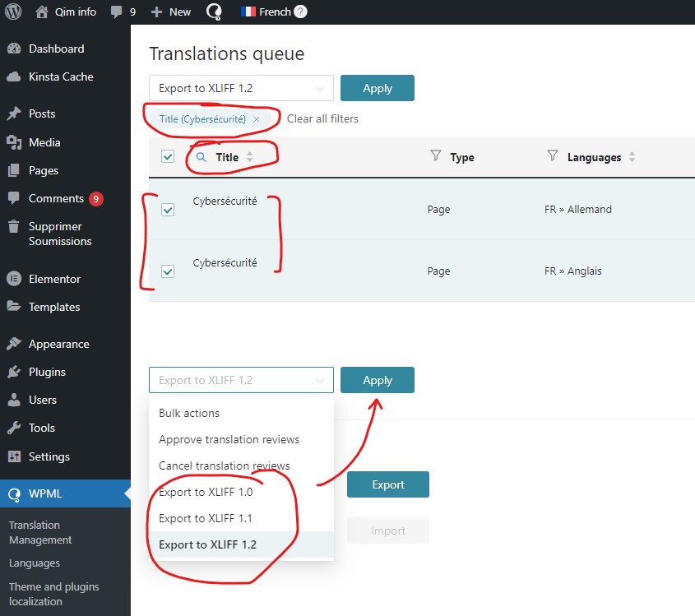Click the top Apply button
Viewport: 695px width, 616px height.
pos(378,88)
